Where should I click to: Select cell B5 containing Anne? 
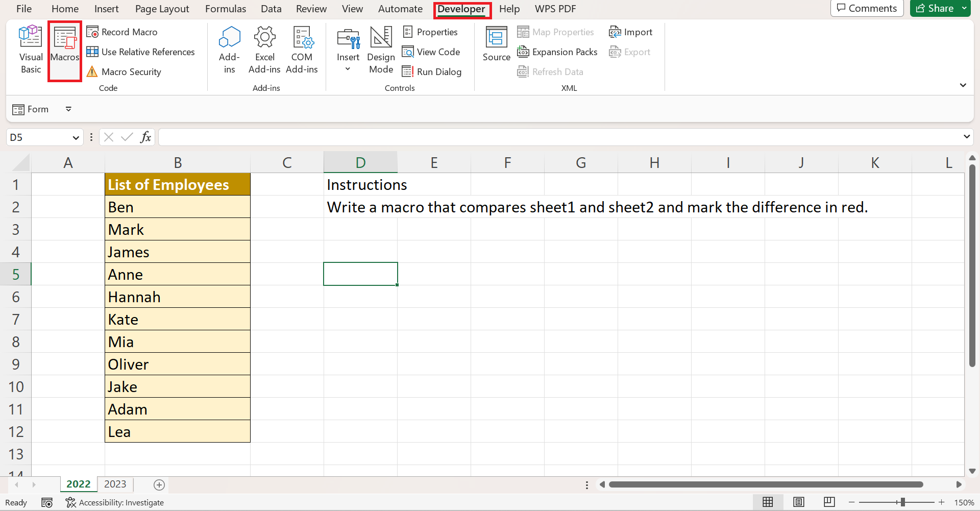(x=177, y=274)
